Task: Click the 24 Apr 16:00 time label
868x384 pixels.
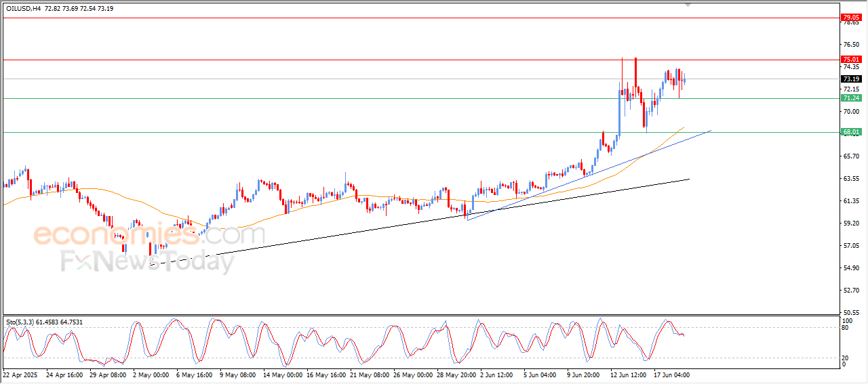Action: [64, 374]
